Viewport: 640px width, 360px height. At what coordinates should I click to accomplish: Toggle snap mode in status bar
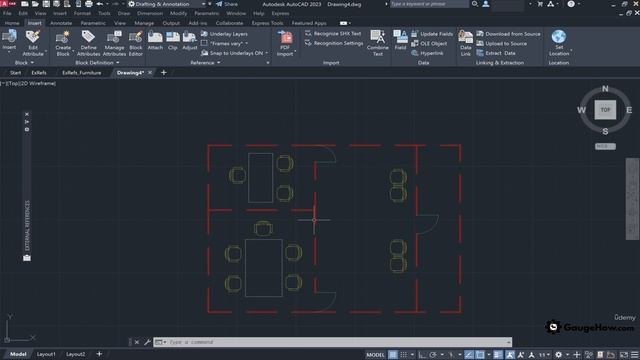pyautogui.click(x=403, y=355)
